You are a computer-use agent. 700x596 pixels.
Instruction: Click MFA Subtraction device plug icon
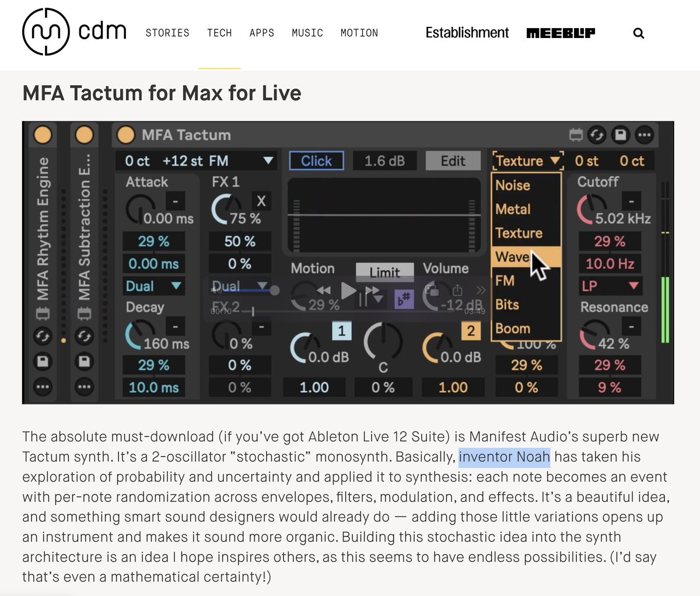tap(85, 314)
